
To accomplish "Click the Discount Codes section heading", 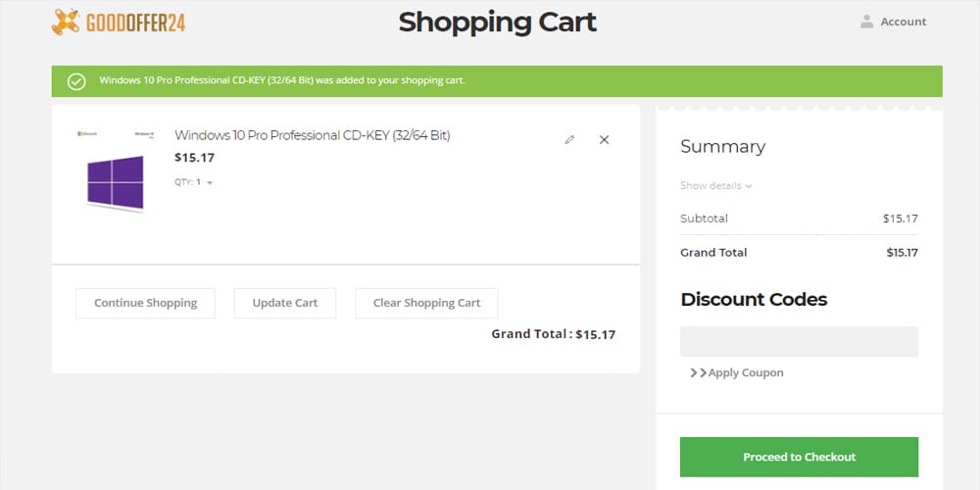I will [x=754, y=300].
